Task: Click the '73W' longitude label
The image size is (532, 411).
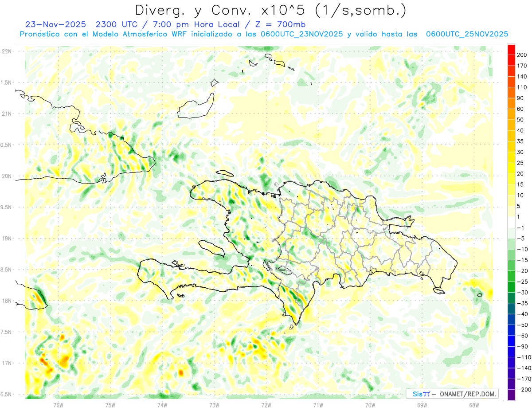Action: point(214,405)
